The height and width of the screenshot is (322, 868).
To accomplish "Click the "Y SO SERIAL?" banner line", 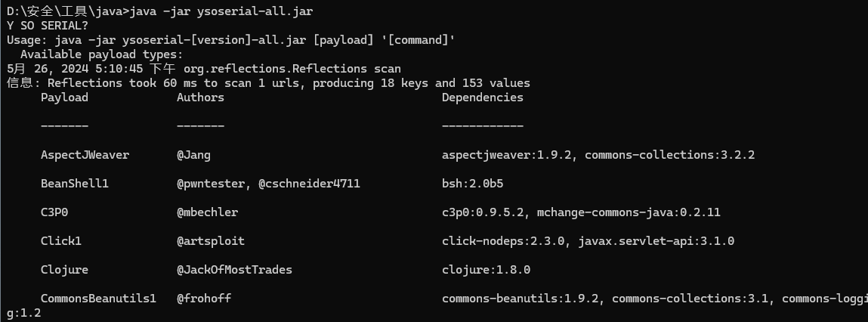I will click(47, 25).
